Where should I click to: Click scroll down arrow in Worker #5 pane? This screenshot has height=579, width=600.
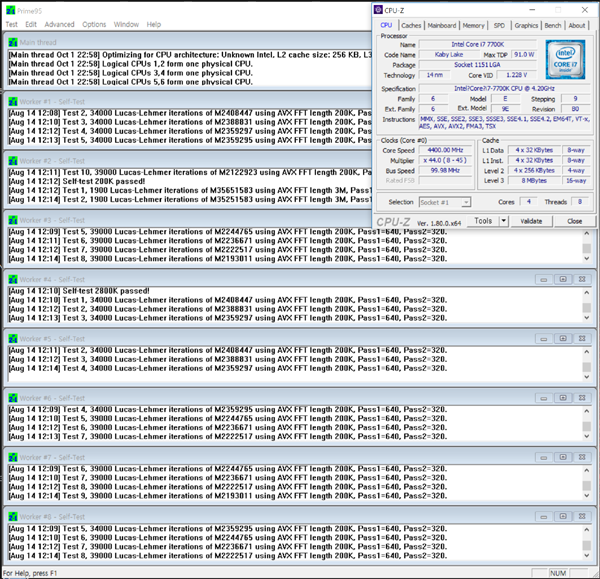tap(587, 377)
